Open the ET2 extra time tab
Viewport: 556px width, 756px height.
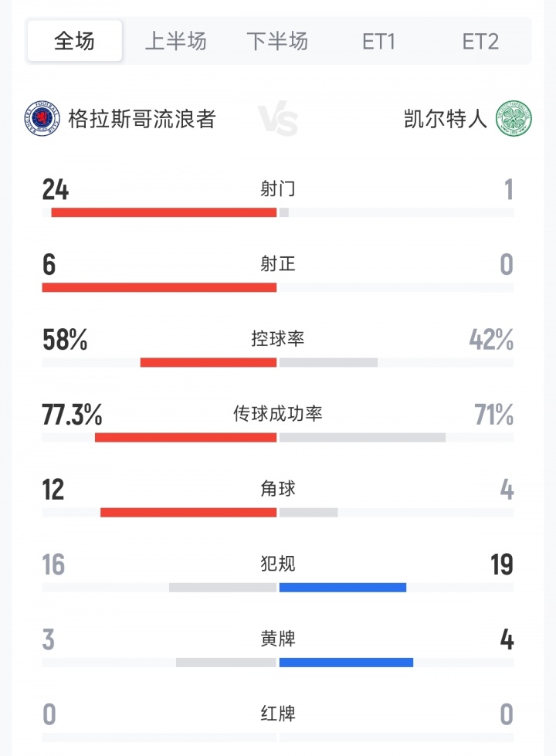click(x=480, y=41)
